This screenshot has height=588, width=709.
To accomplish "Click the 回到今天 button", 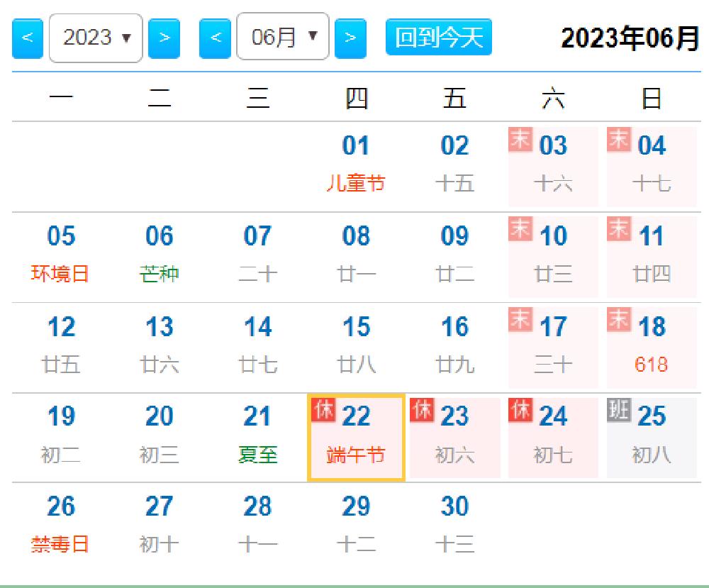I will coord(438,37).
